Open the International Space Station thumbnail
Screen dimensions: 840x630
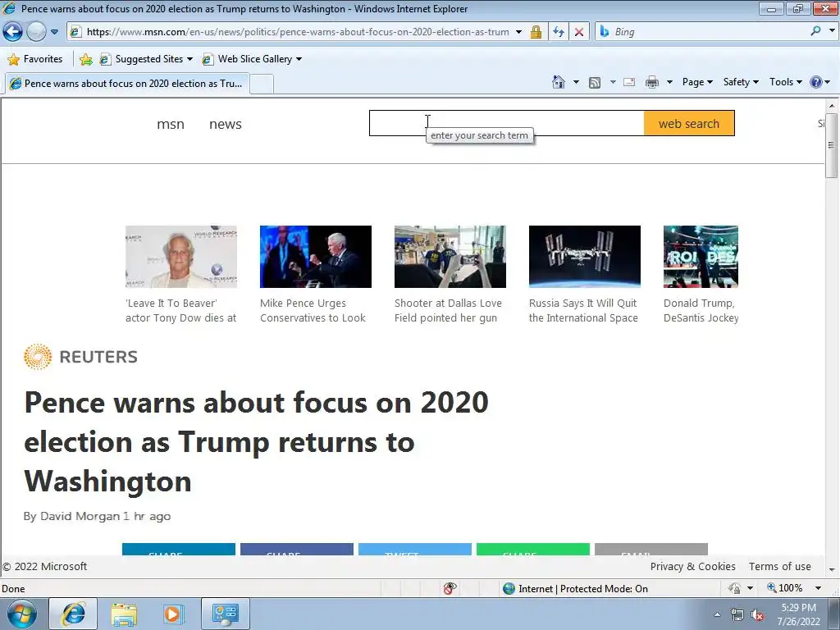tap(584, 257)
